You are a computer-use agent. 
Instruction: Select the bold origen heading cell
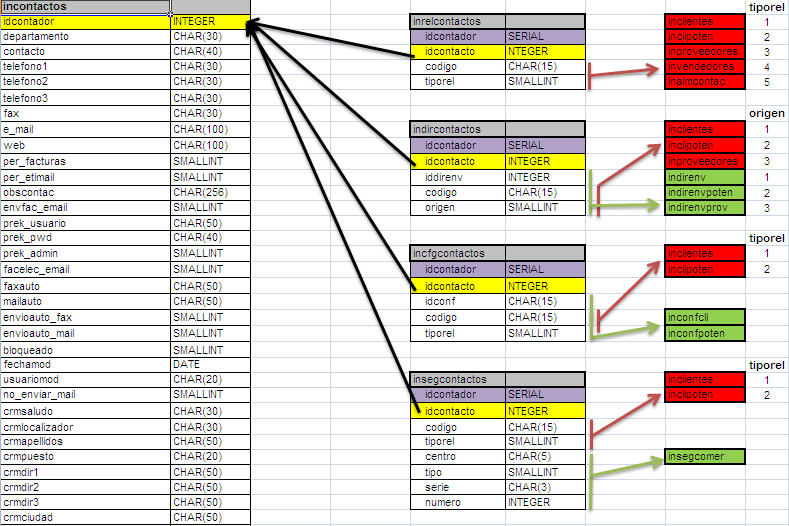pyautogui.click(x=767, y=114)
